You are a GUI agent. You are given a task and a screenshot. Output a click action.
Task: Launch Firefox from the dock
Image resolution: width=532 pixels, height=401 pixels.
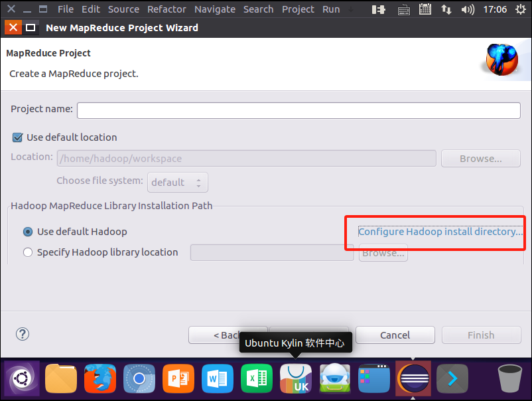click(100, 378)
